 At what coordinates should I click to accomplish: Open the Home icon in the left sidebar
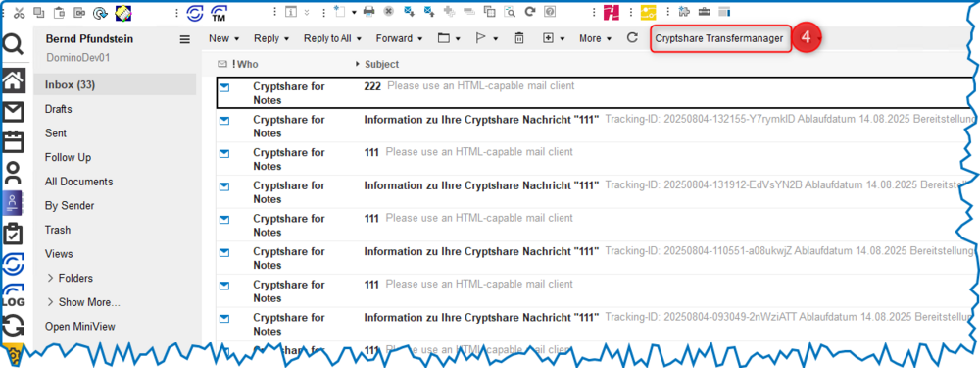14,80
